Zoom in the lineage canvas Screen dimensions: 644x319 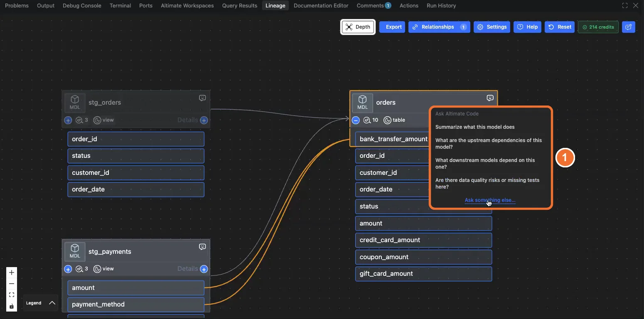click(12, 272)
